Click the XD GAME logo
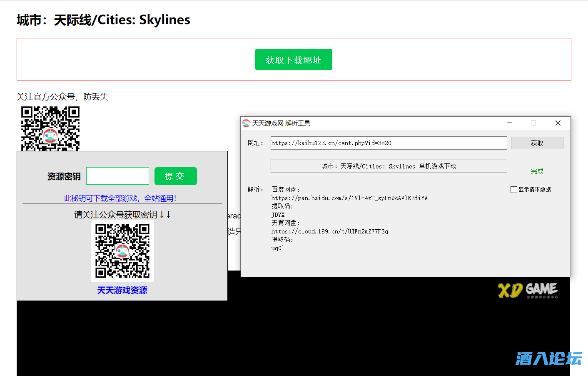 coord(528,290)
